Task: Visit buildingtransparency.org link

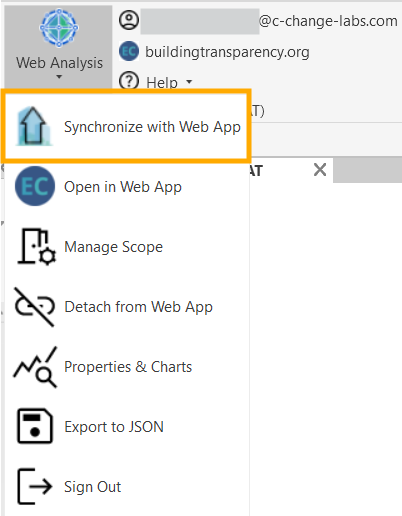Action: click(227, 52)
